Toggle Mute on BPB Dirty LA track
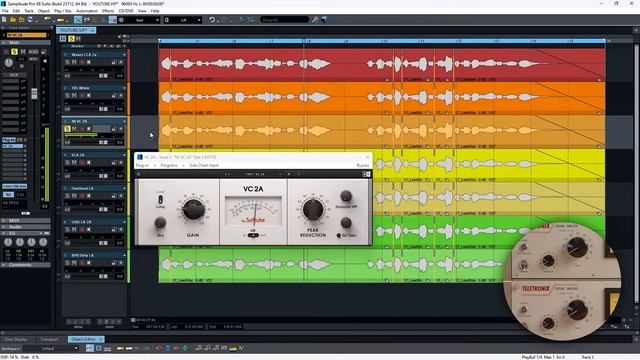The image size is (640, 360). point(74,263)
